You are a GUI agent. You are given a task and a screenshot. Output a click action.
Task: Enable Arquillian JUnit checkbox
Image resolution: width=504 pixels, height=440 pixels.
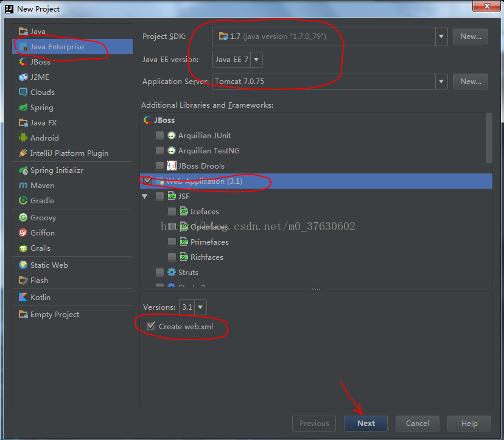coord(159,135)
